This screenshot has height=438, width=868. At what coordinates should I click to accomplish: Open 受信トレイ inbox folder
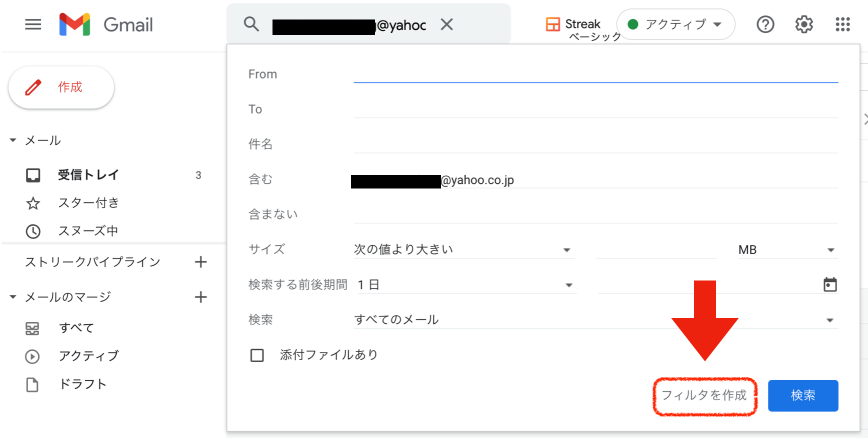pyautogui.click(x=88, y=175)
